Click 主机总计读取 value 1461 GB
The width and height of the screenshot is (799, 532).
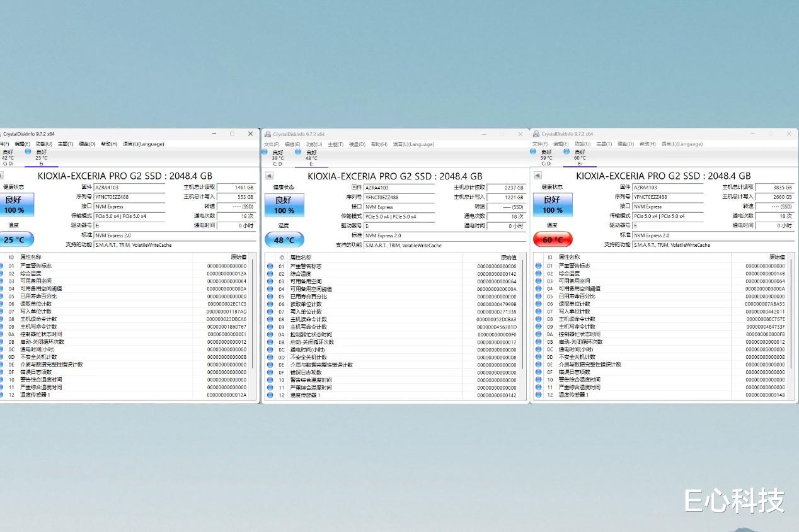click(x=236, y=188)
